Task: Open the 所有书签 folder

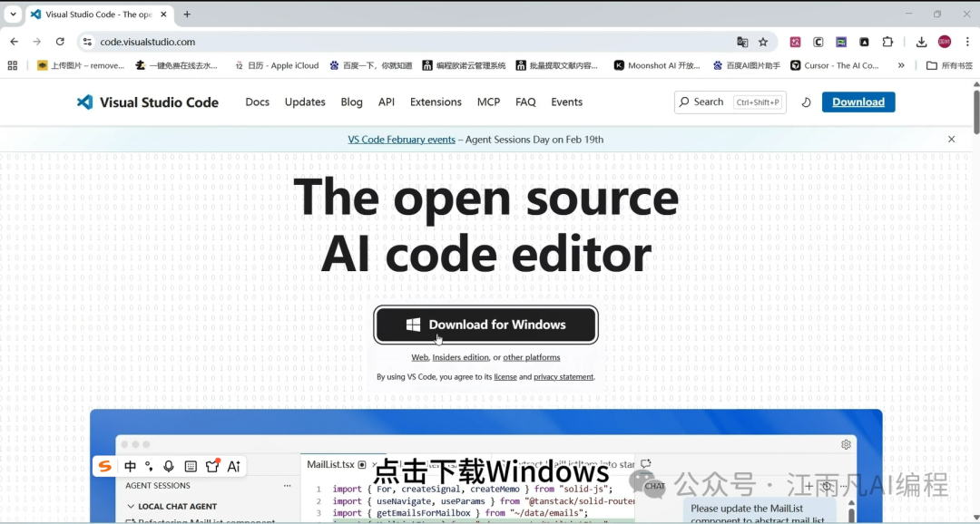Action: (x=949, y=65)
